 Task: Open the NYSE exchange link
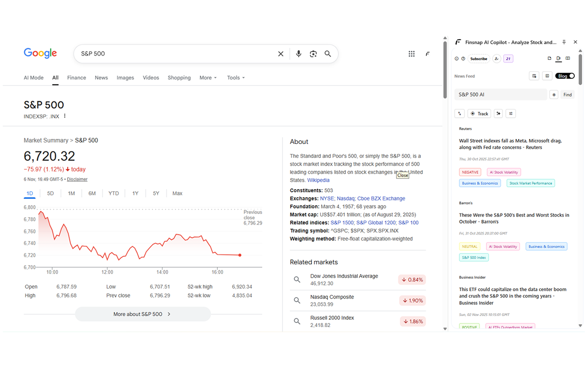327,199
